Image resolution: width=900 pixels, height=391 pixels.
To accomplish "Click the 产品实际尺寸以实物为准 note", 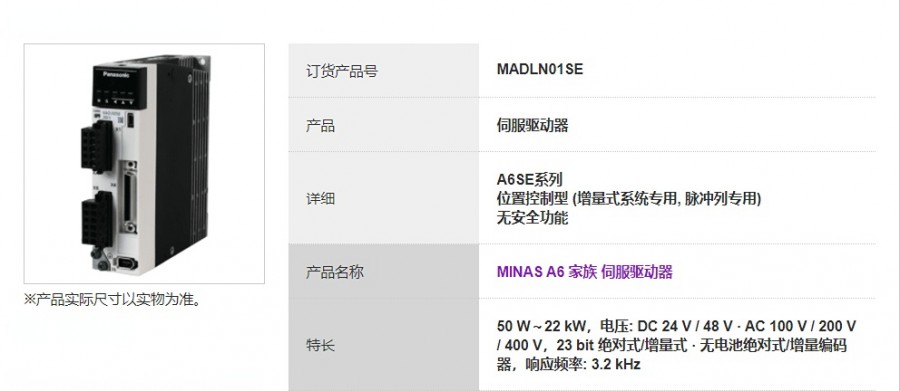I will point(113,300).
